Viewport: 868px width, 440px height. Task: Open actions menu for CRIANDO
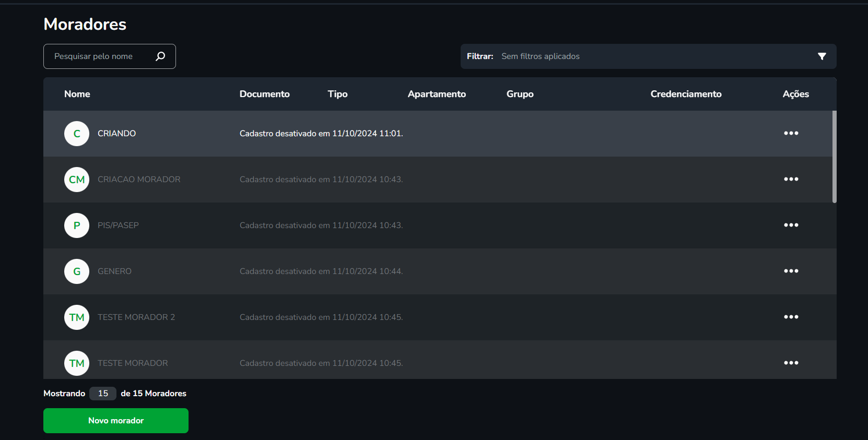pyautogui.click(x=791, y=133)
